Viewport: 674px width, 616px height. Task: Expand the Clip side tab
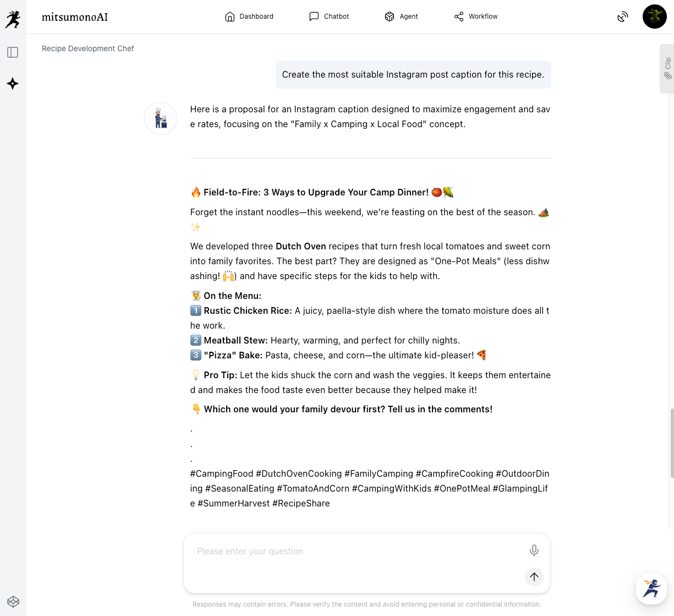coord(667,69)
